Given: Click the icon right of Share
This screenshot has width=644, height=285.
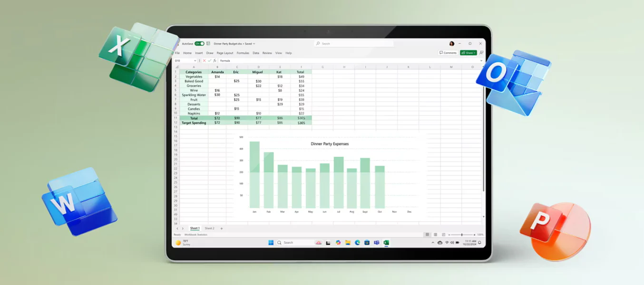Looking at the screenshot, I should click(x=481, y=53).
